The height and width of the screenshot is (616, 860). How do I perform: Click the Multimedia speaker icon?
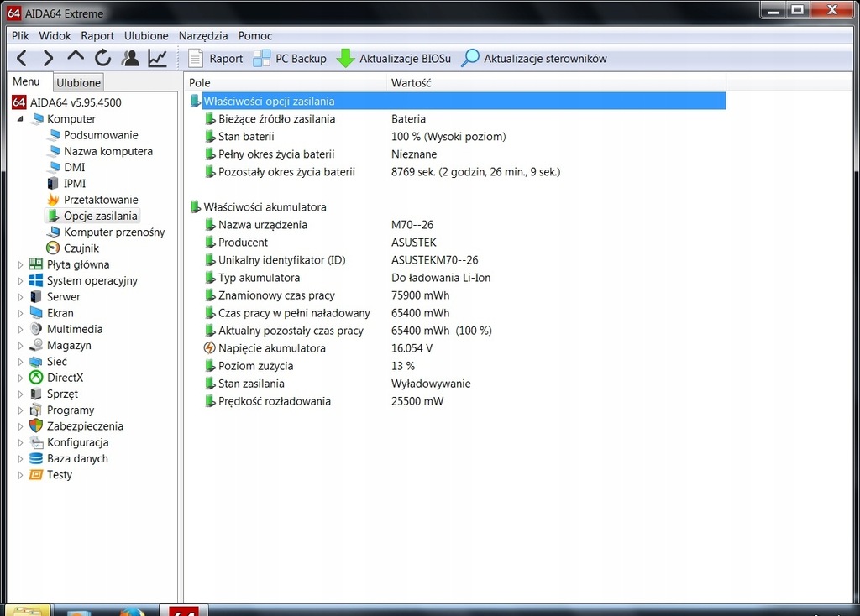click(x=35, y=329)
